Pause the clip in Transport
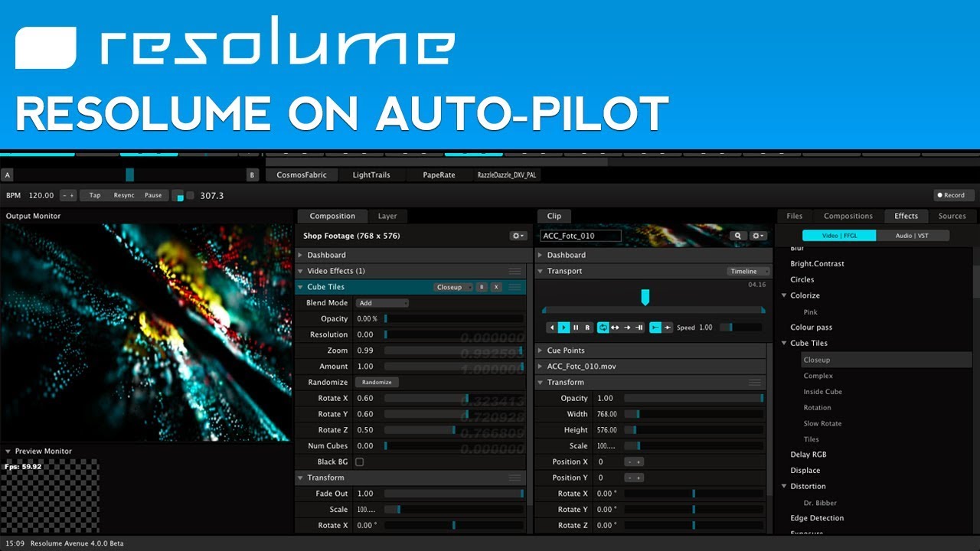 (x=576, y=328)
